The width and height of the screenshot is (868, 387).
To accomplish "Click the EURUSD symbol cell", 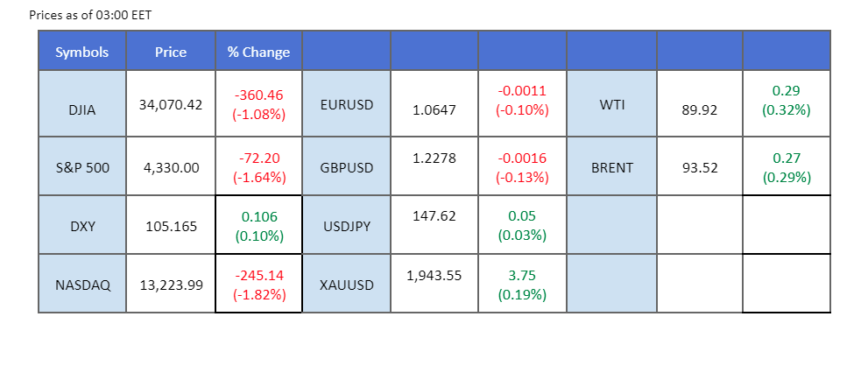I will click(347, 104).
